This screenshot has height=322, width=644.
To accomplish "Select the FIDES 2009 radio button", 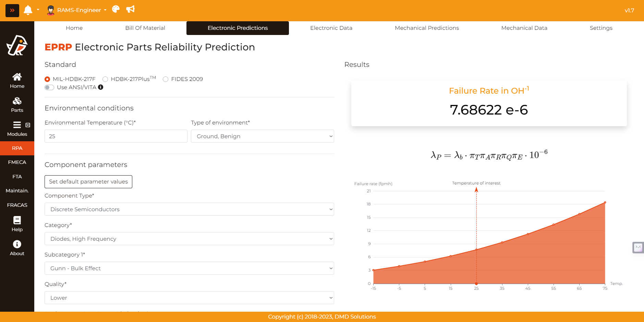I will pyautogui.click(x=166, y=79).
